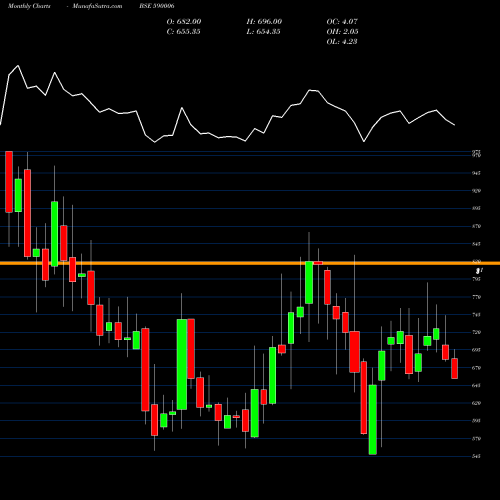Click the 945 price axis label

click(x=476, y=173)
